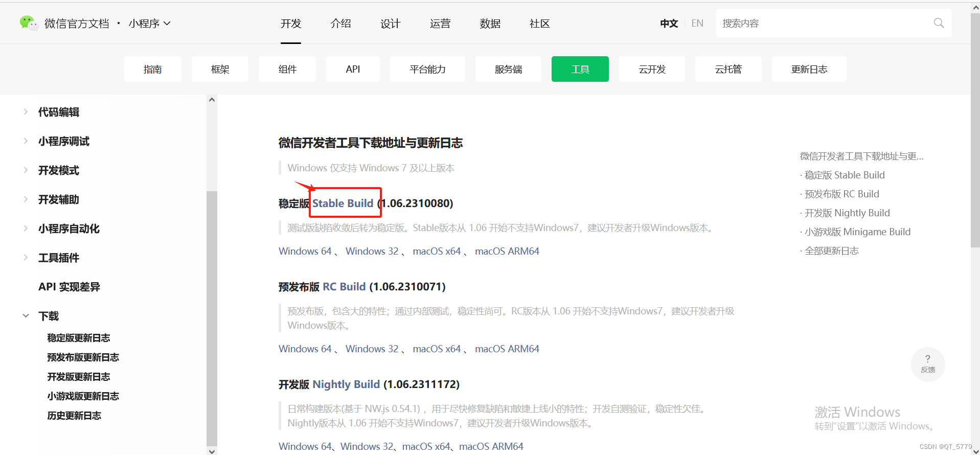Open the 开发 top navigation tab

pyautogui.click(x=291, y=24)
